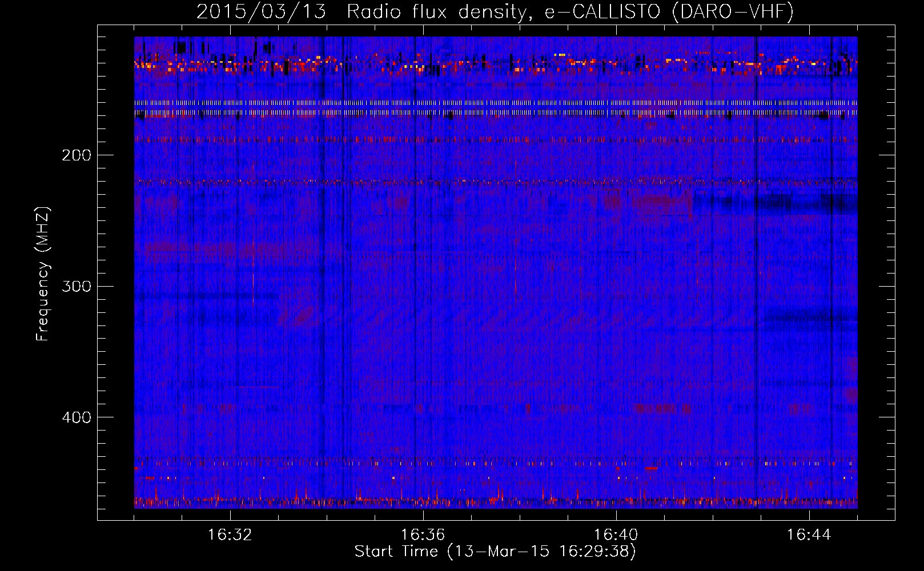Click the 400 frequency axis label
924x571 pixels.
click(x=77, y=417)
